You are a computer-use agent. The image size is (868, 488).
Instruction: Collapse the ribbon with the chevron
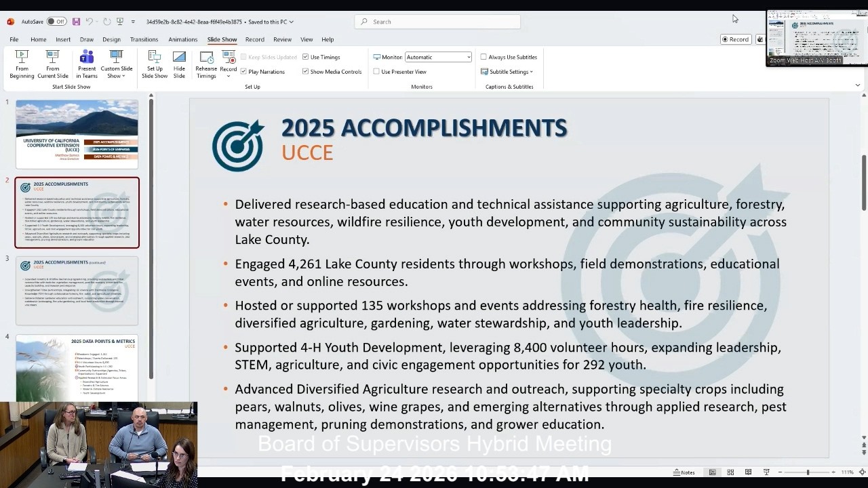pyautogui.click(x=858, y=85)
